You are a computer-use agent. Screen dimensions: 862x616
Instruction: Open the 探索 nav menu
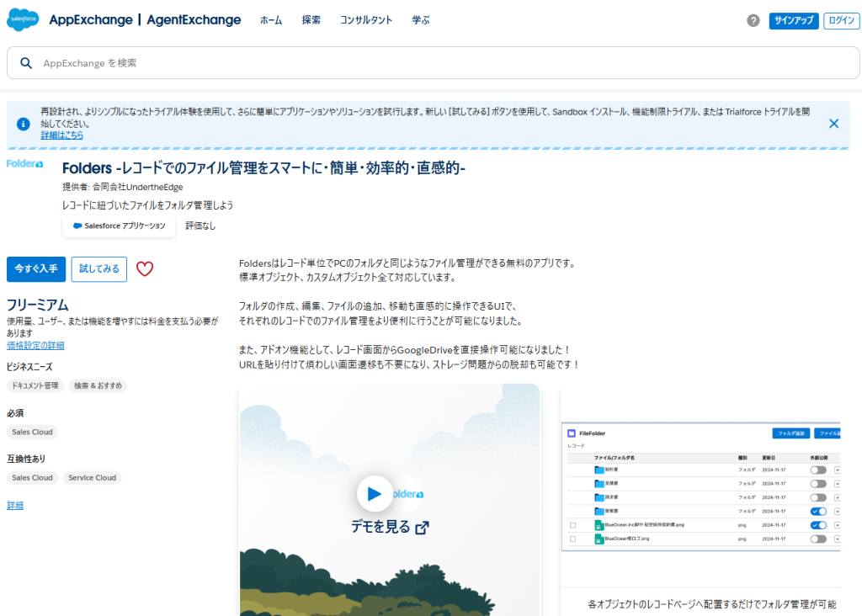311,20
